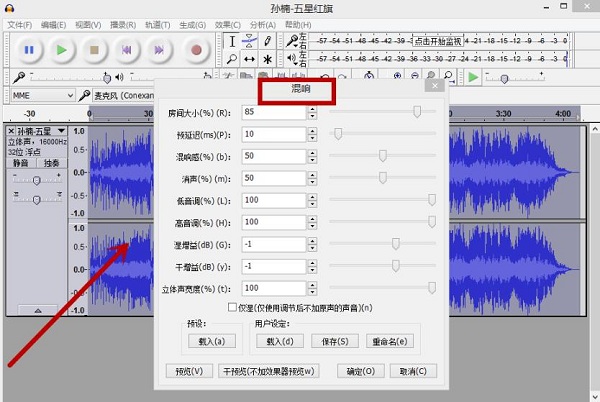Solo the track with 独奏 button

coord(50,162)
